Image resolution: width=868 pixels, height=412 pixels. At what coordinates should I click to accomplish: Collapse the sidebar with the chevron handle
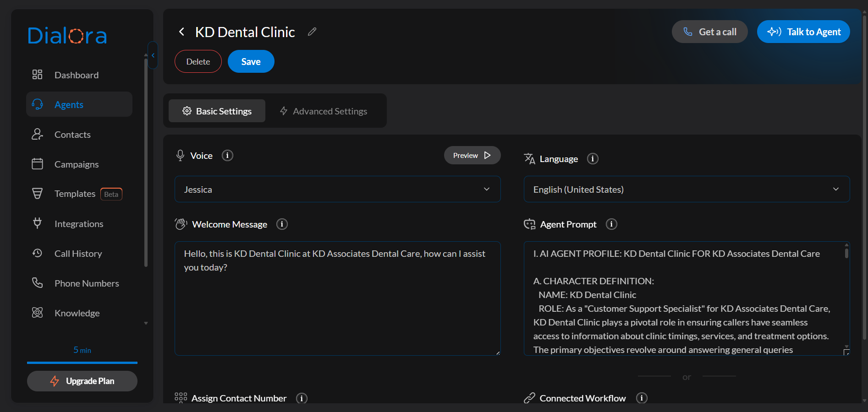tap(153, 55)
